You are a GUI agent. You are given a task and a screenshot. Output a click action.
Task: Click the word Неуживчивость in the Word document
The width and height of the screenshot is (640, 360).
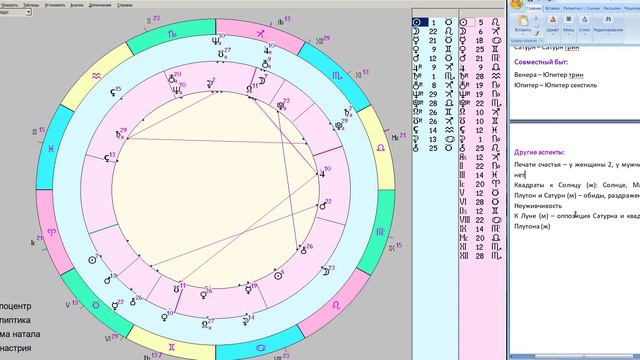(x=538, y=206)
